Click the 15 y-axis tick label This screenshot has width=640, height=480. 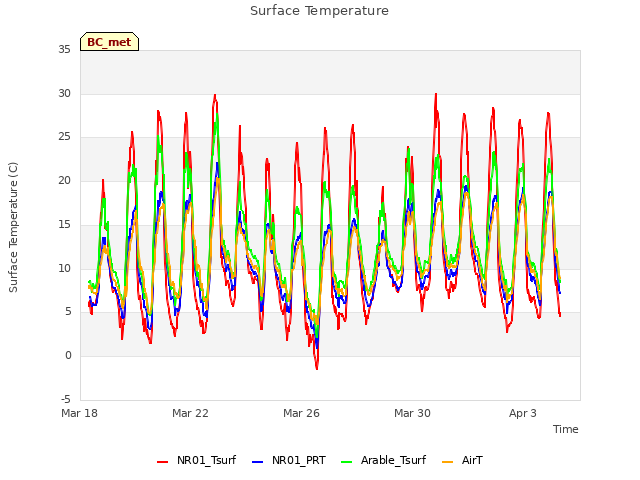tap(64, 224)
